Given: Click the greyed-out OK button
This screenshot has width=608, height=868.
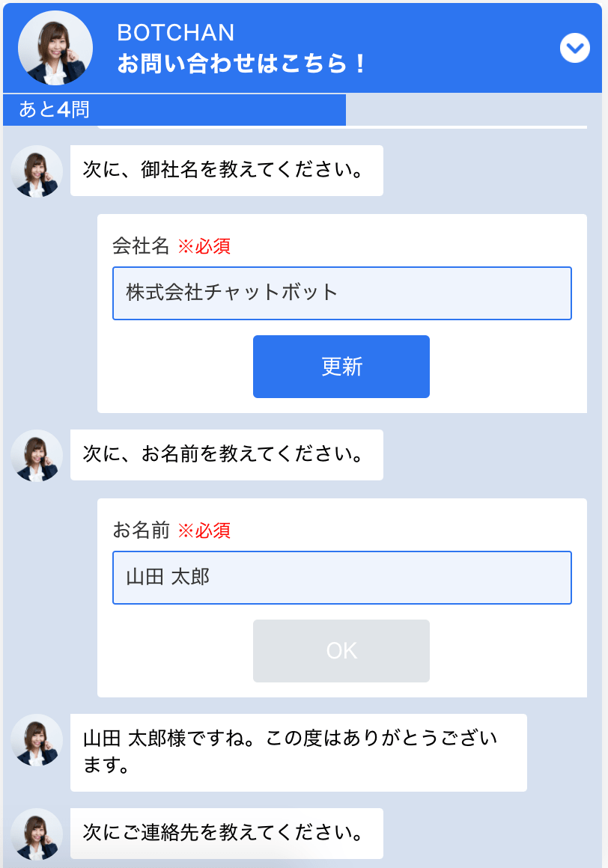Looking at the screenshot, I should 341,651.
